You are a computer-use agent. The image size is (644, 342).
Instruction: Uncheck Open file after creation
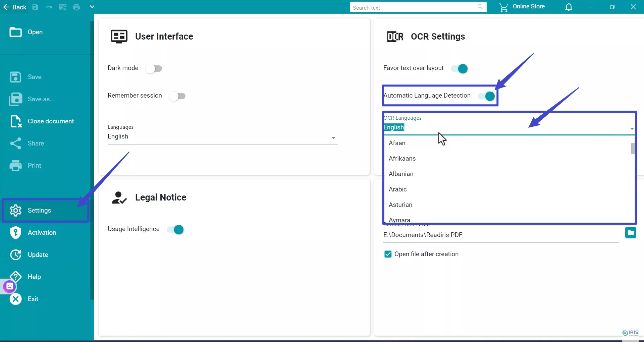[388, 254]
